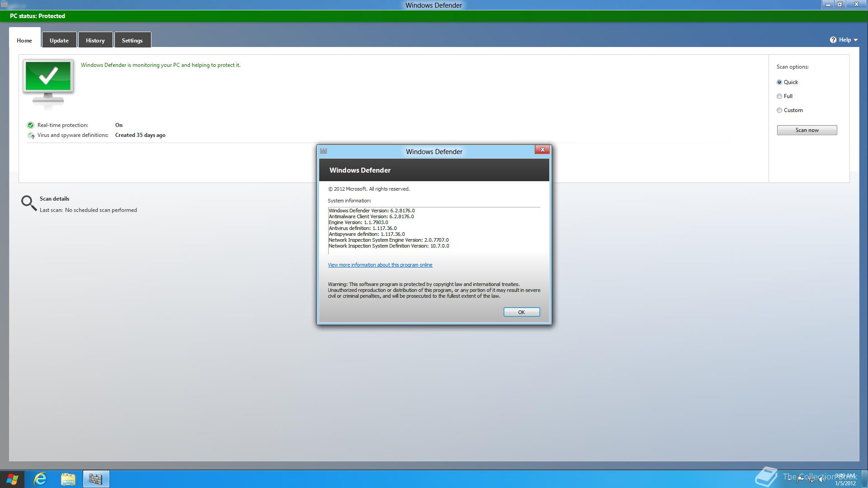
Task: Click Network Inspection System Engine Version line
Action: [x=389, y=240]
